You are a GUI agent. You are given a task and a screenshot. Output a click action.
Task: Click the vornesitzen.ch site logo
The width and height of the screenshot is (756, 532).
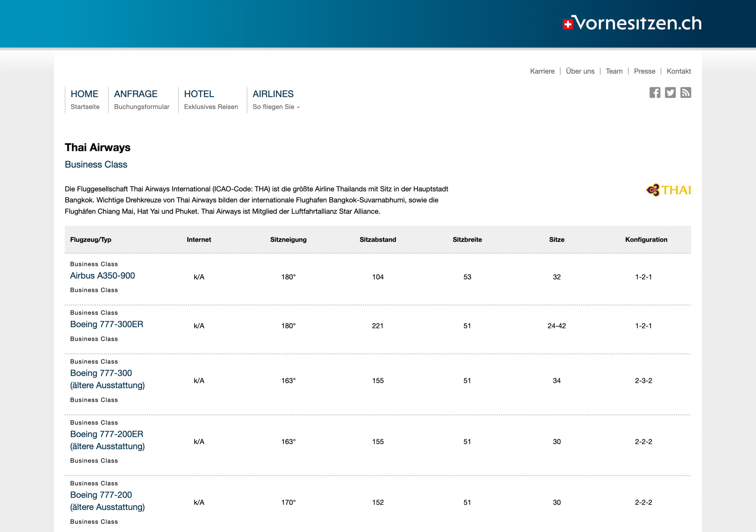pos(632,23)
